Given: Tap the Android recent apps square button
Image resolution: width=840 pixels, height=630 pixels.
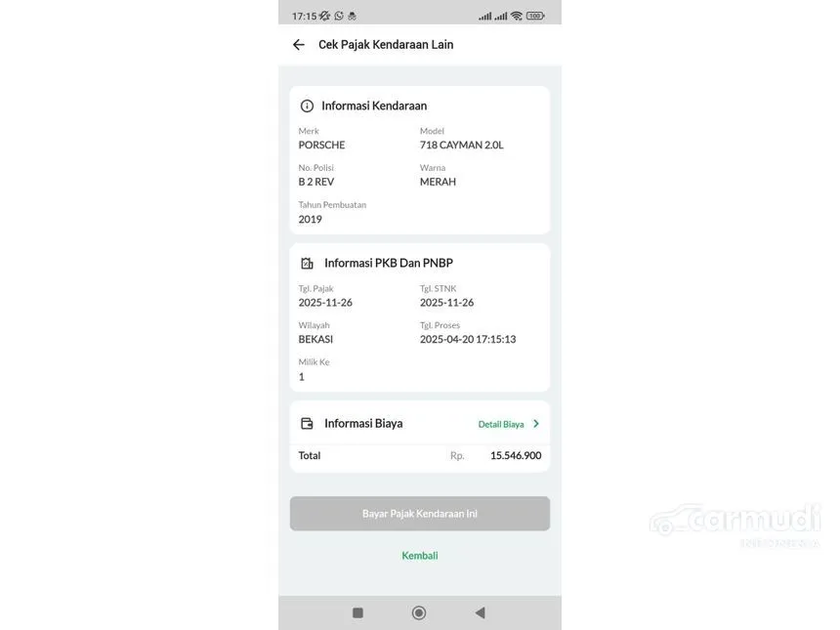Looking at the screenshot, I should pyautogui.click(x=357, y=612).
